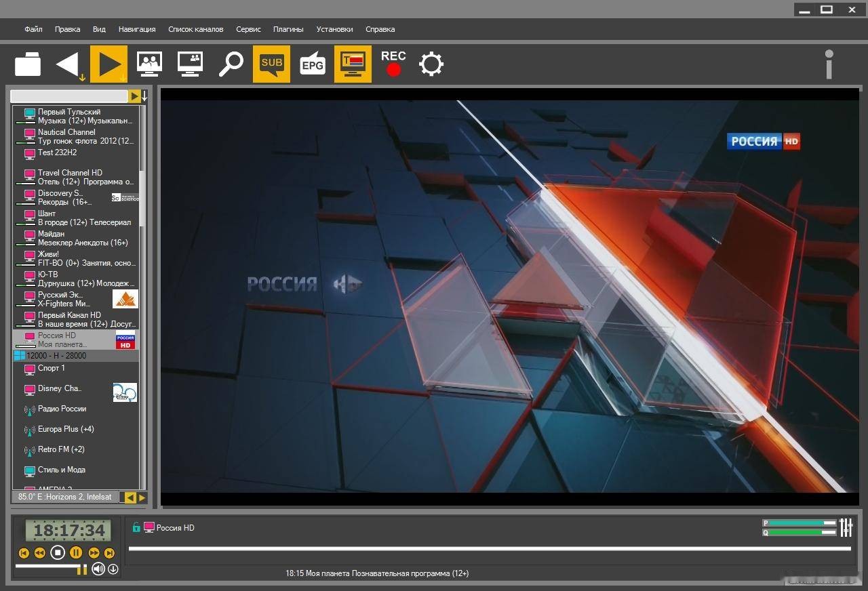Select the Ю-ТВ channel

pyautogui.click(x=75, y=279)
